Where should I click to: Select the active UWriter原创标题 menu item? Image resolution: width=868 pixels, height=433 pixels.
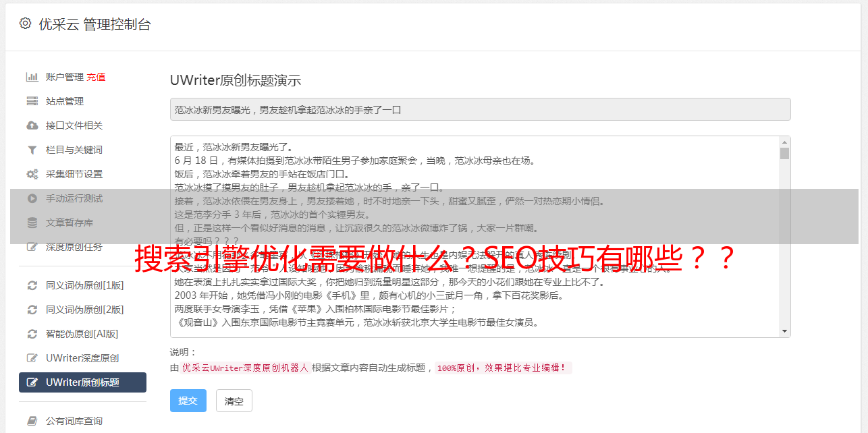[82, 382]
